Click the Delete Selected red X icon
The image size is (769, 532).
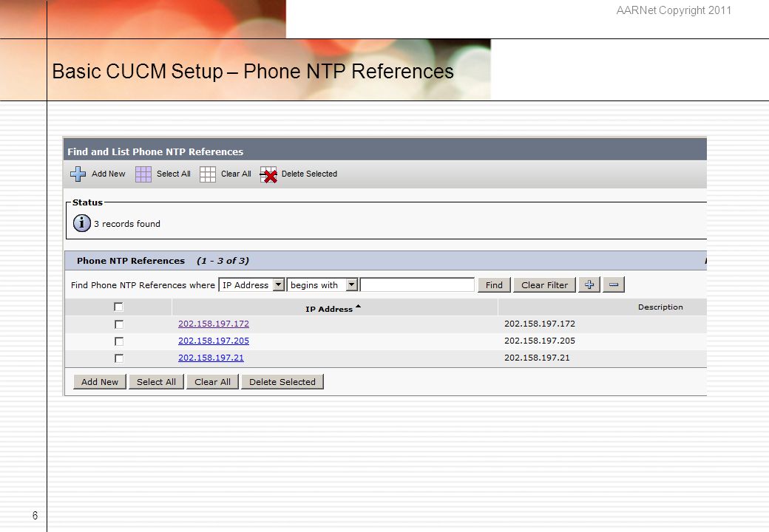coord(268,174)
